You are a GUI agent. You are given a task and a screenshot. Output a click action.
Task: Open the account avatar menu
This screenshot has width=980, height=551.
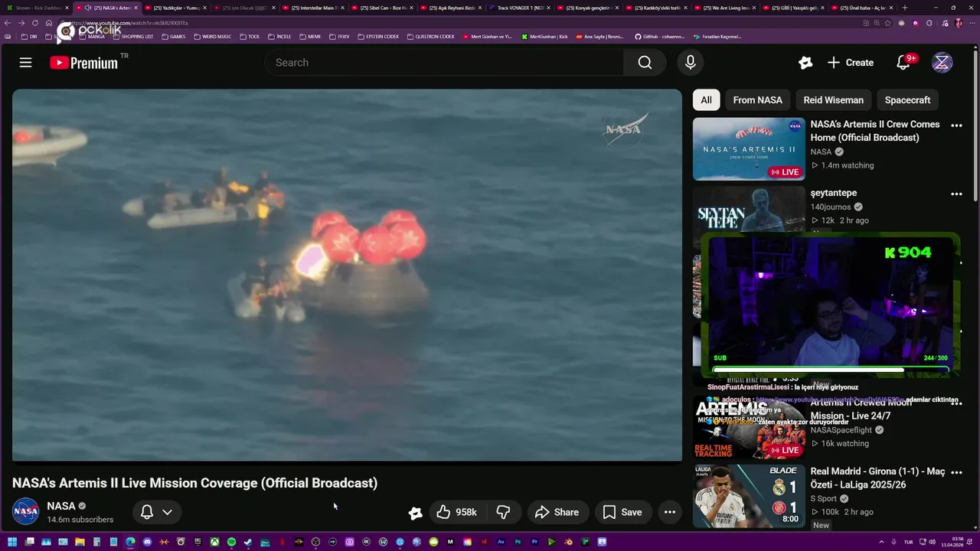[942, 63]
